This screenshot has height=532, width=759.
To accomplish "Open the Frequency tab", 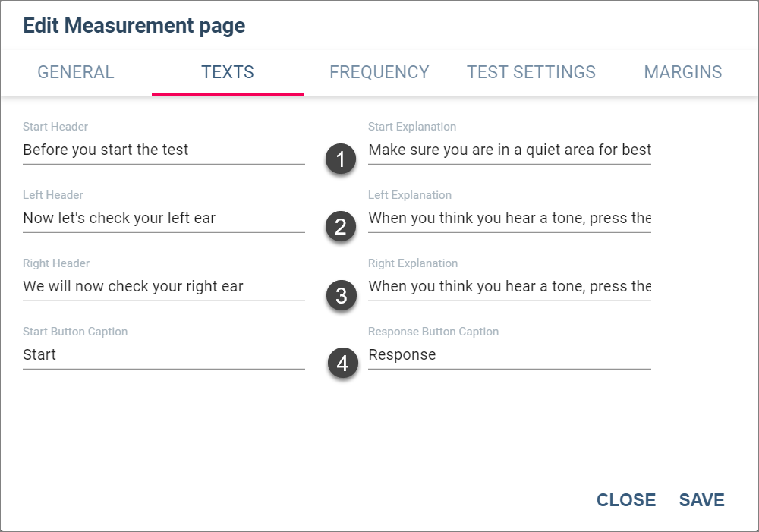I will [x=379, y=72].
